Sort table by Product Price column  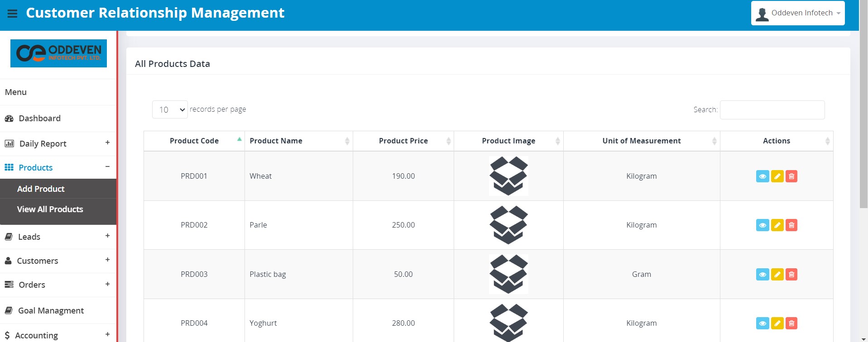(x=403, y=141)
